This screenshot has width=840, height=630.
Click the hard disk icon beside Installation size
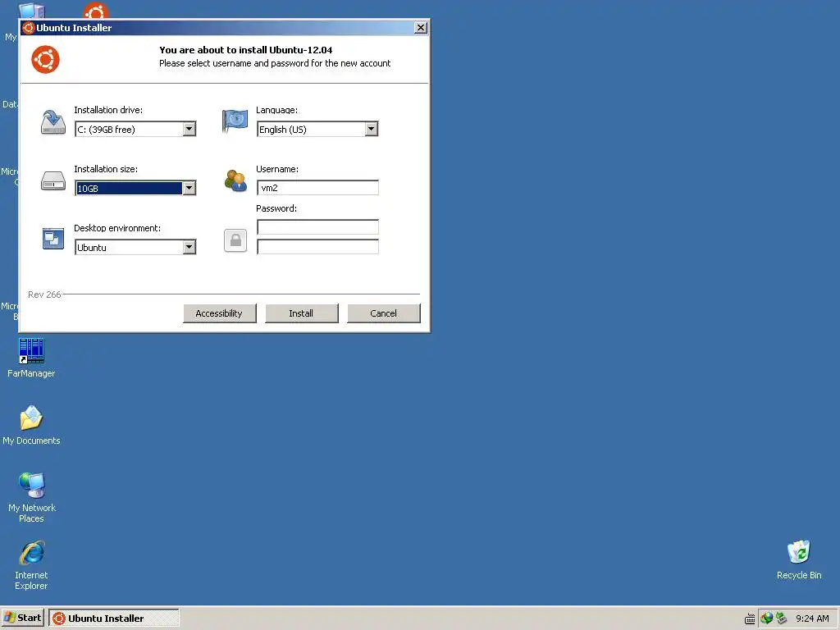pyautogui.click(x=53, y=181)
